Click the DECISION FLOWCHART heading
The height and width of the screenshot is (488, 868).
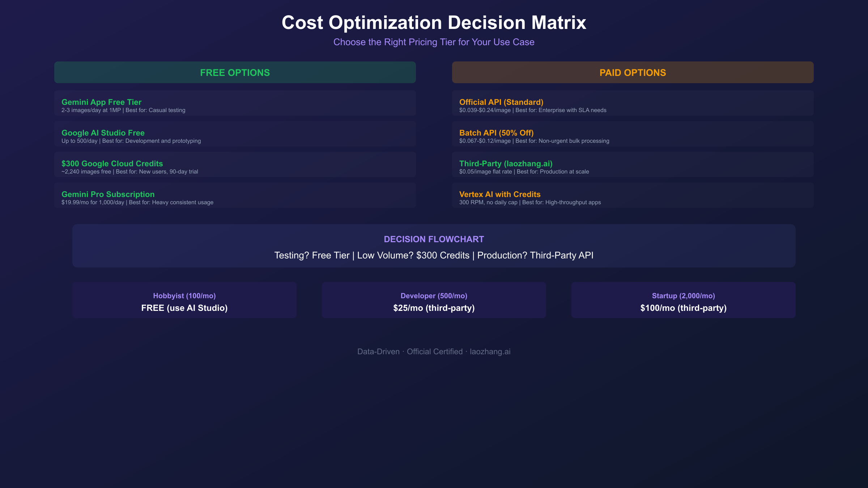coord(434,239)
